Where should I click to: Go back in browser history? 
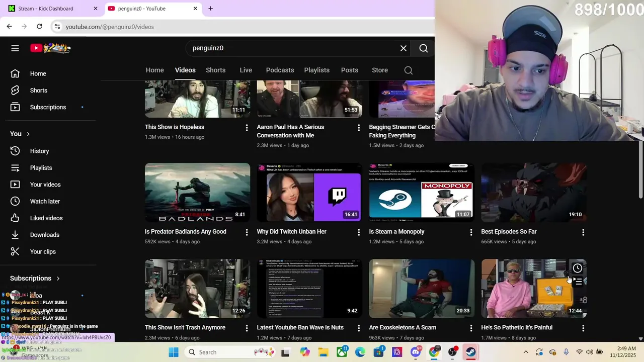[x=10, y=26]
